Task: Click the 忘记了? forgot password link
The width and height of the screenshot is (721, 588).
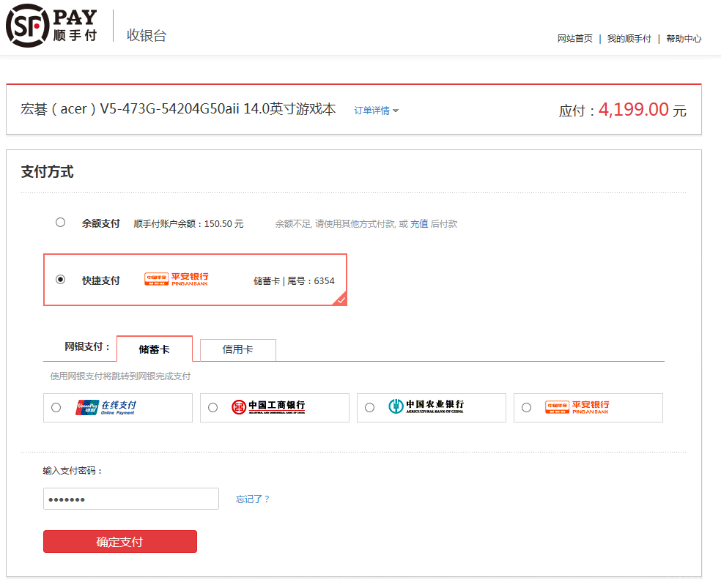Action: coord(253,499)
